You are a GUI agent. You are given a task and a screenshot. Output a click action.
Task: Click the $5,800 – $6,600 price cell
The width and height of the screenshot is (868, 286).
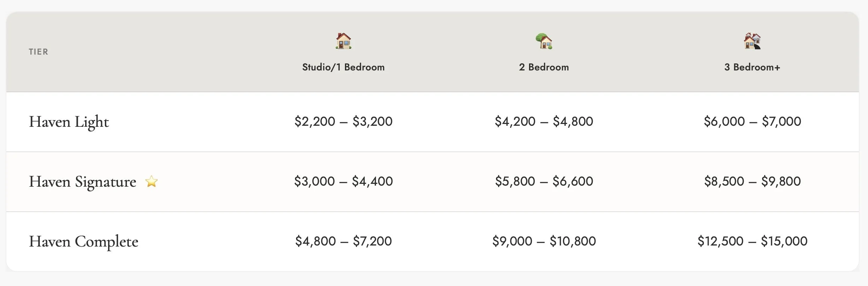(544, 181)
